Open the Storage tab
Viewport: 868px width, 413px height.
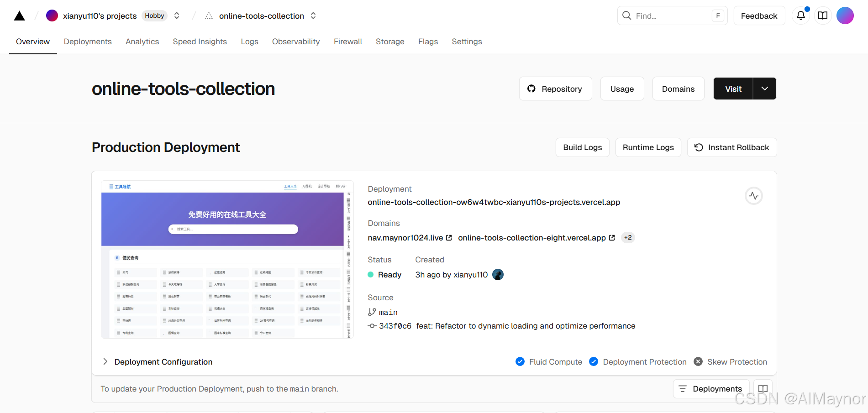pos(390,42)
